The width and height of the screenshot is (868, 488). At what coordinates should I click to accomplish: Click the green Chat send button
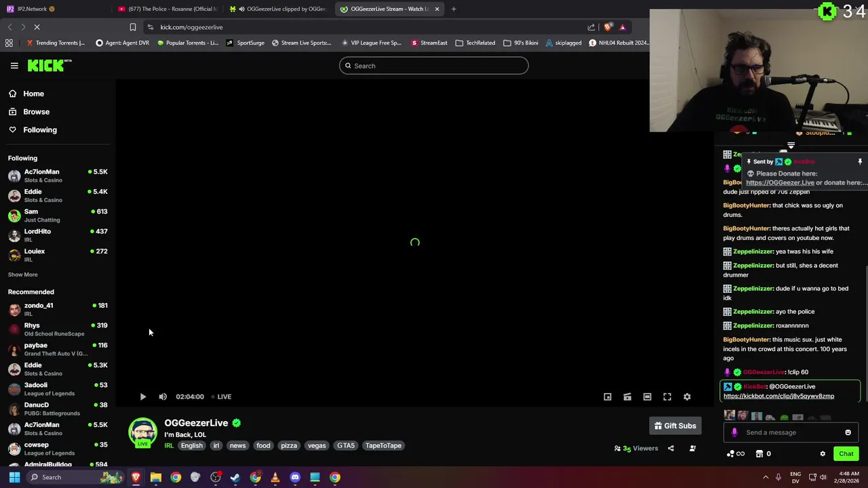846,453
